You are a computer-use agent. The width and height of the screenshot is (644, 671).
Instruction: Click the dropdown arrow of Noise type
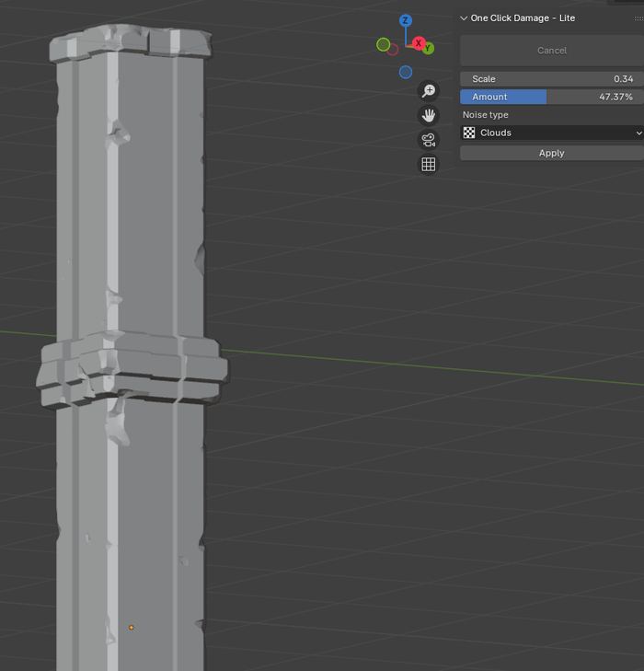click(638, 133)
